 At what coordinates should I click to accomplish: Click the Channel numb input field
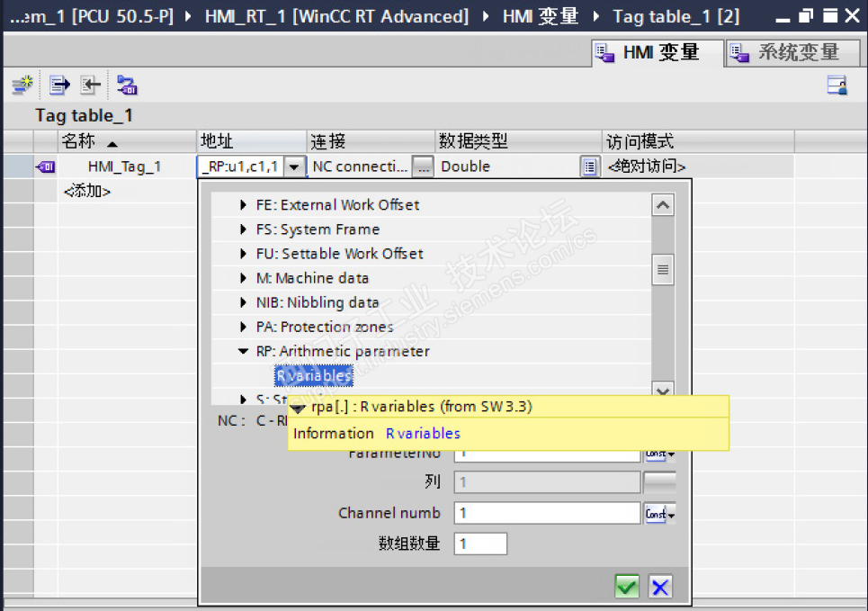tap(547, 513)
